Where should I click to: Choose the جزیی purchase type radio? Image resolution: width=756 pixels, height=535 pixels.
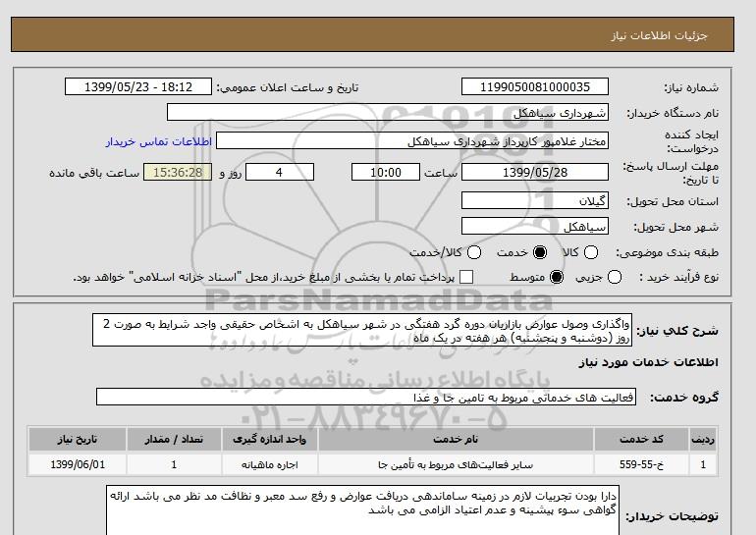pos(615,277)
